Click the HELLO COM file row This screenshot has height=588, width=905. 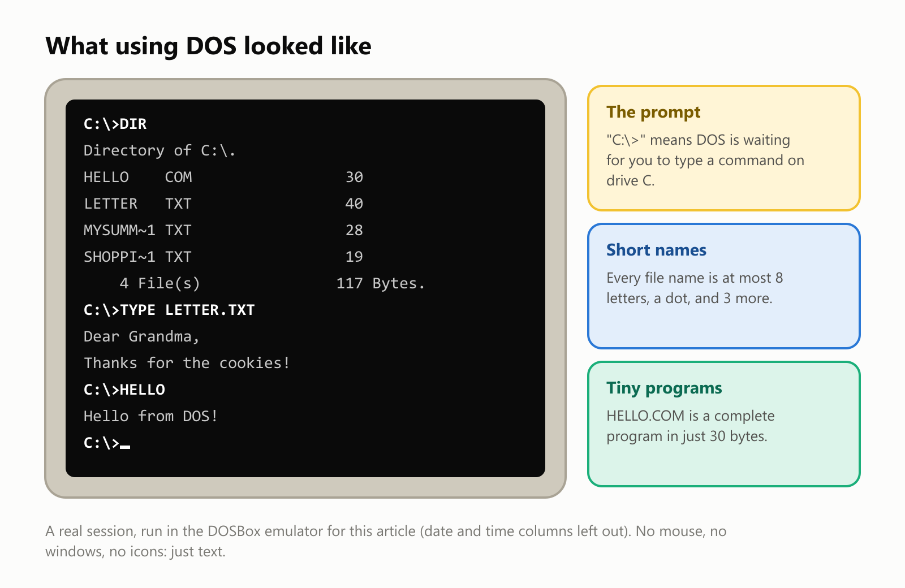(223, 177)
